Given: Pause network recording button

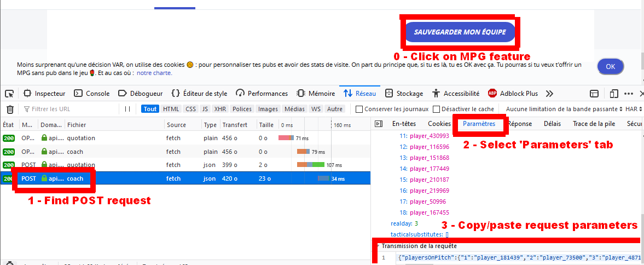Looking at the screenshot, I should click(x=127, y=110).
